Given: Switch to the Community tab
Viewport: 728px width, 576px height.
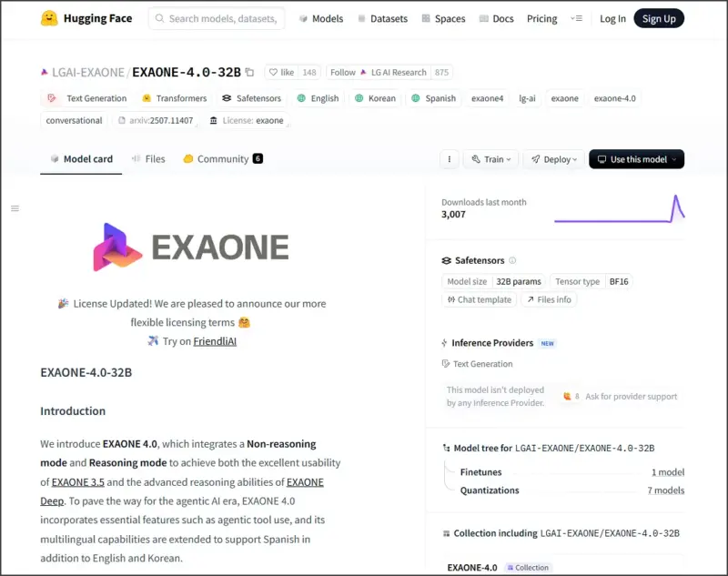Looking at the screenshot, I should (x=223, y=159).
